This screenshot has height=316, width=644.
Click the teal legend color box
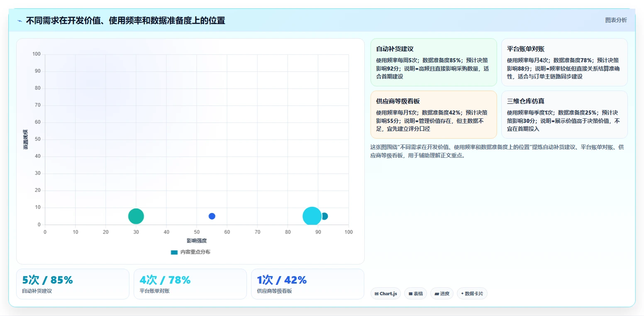click(174, 252)
